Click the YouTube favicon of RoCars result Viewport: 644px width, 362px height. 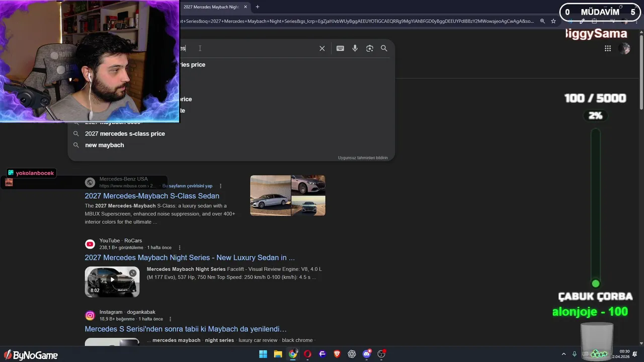pyautogui.click(x=90, y=244)
